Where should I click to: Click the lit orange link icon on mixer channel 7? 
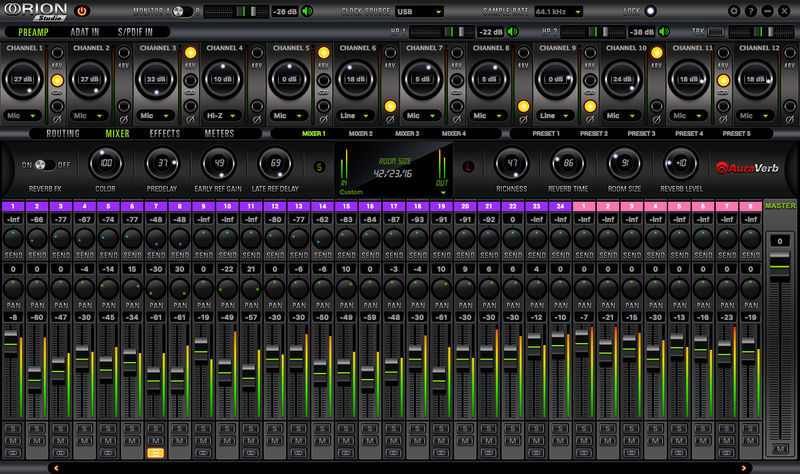156,453
